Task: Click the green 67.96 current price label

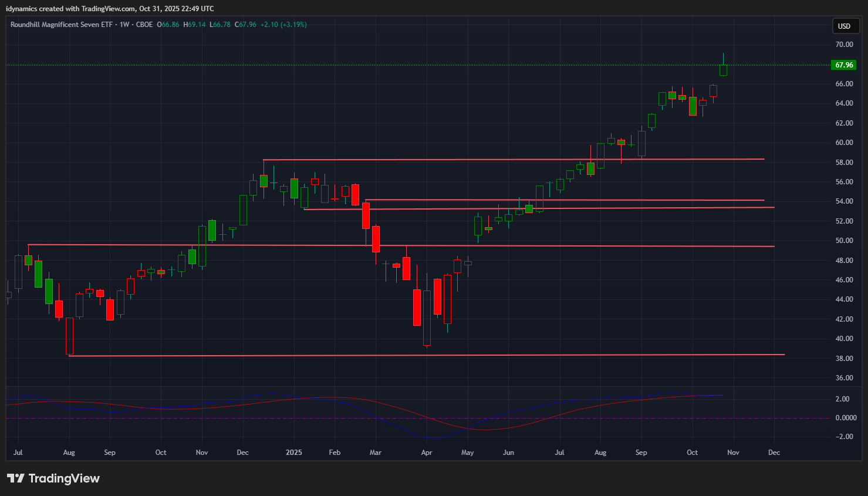Action: coord(843,65)
